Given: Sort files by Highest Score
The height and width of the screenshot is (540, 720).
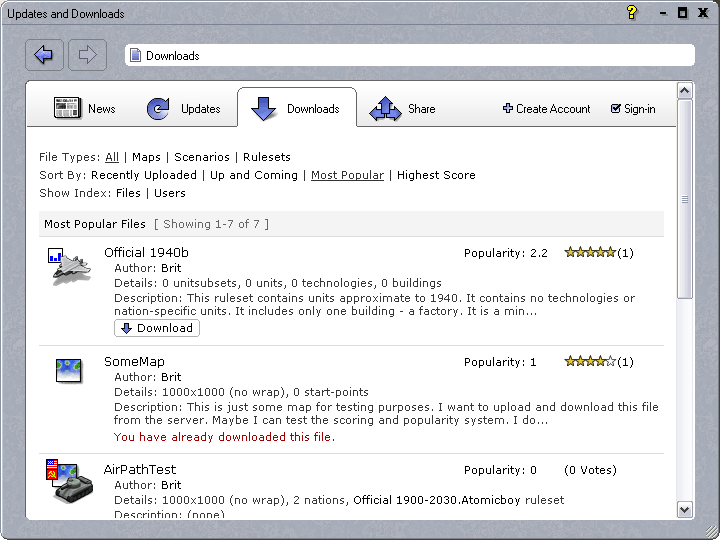Looking at the screenshot, I should 436,175.
